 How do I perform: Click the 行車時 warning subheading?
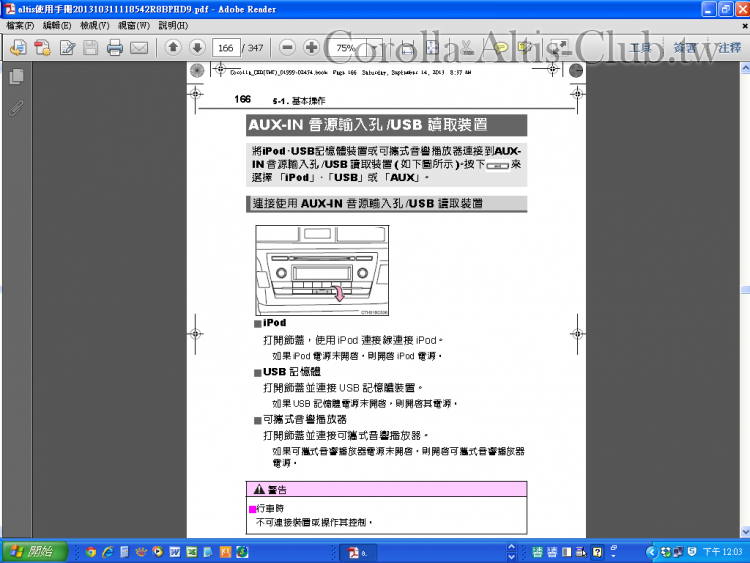click(x=270, y=508)
